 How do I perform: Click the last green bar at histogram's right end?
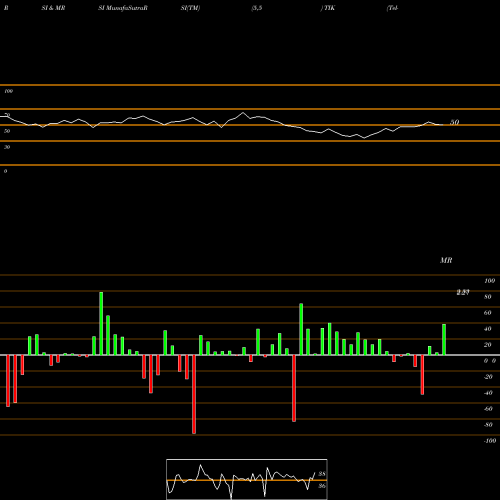point(444,339)
